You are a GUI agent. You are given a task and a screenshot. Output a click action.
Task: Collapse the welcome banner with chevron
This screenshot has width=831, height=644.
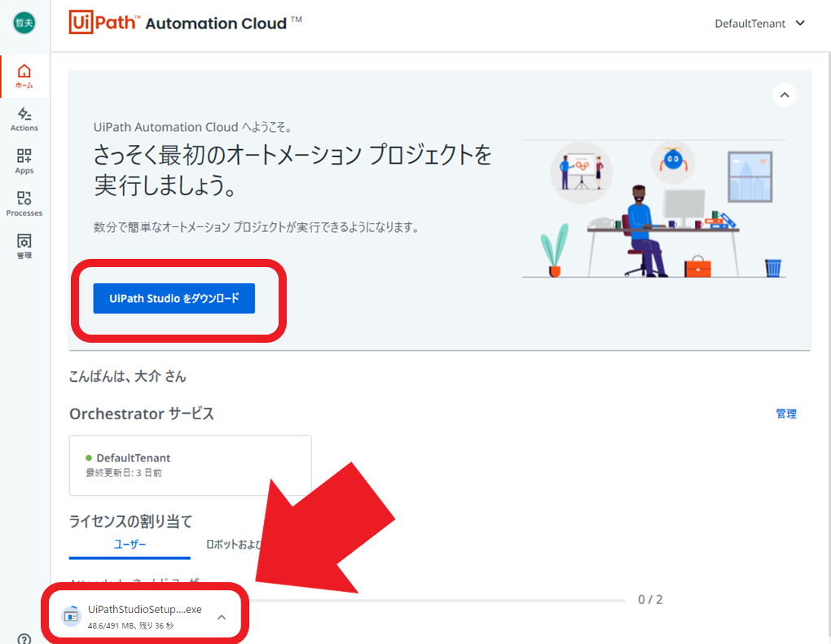785,95
